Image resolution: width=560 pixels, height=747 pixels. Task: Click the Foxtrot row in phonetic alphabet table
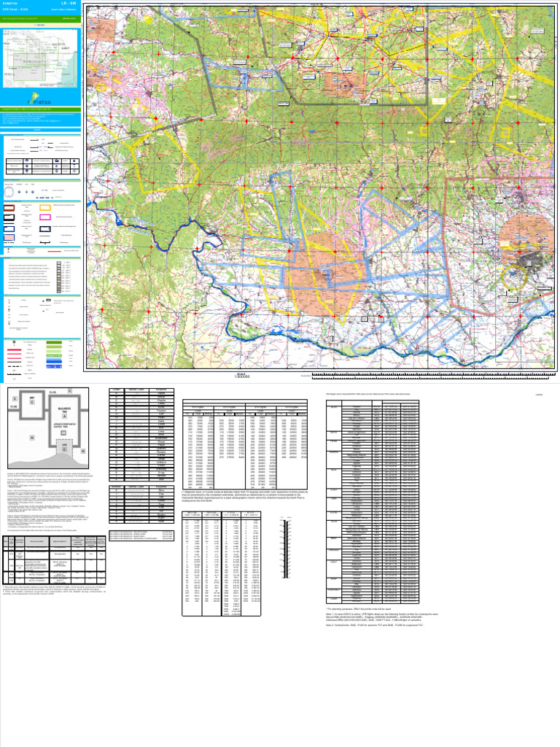pos(141,411)
